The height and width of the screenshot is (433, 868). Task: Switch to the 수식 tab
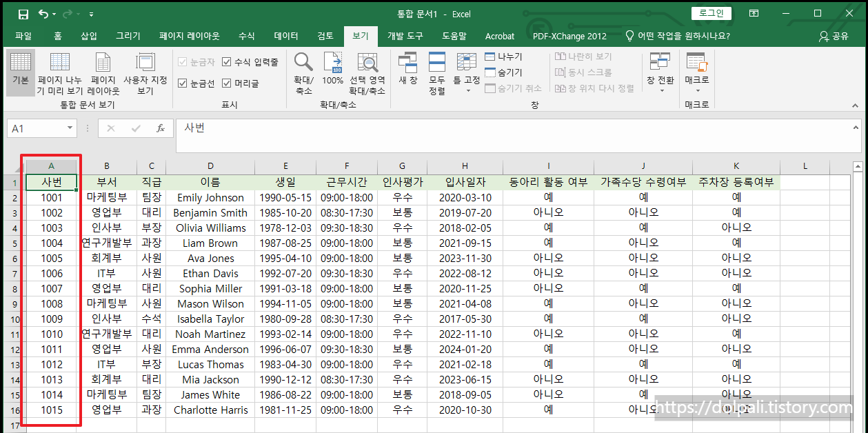click(x=246, y=36)
